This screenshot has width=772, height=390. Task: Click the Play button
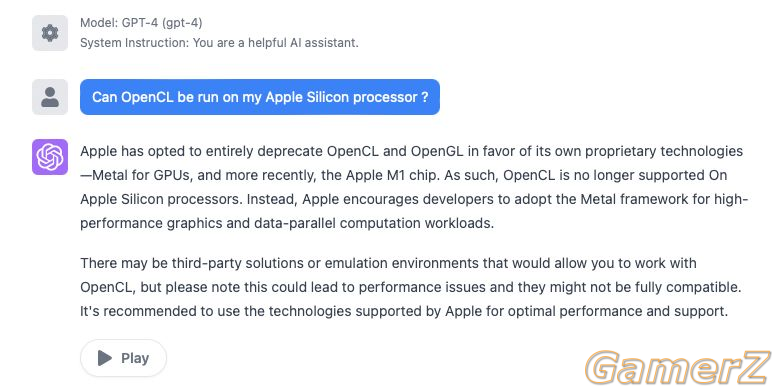coord(123,358)
